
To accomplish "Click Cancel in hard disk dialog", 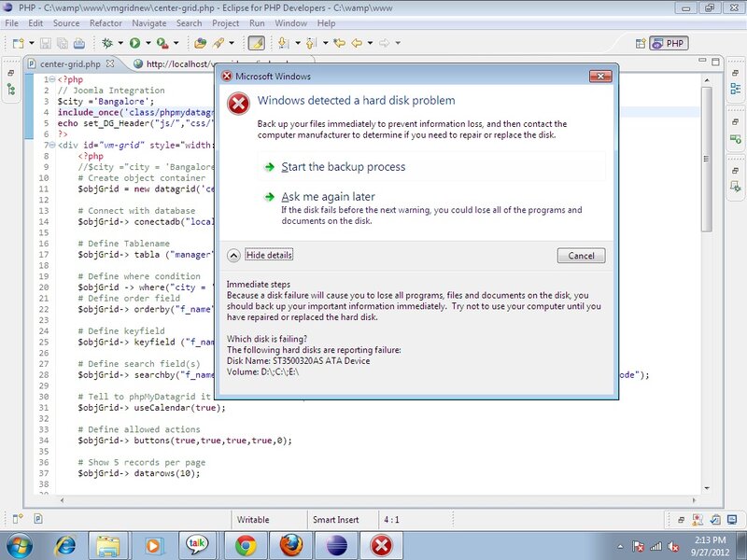I will pyautogui.click(x=581, y=256).
